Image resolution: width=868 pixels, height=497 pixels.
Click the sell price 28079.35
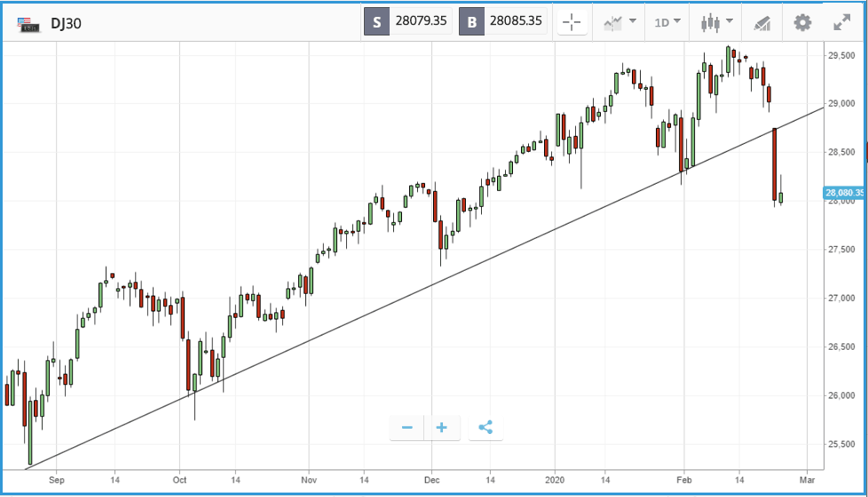click(x=421, y=21)
